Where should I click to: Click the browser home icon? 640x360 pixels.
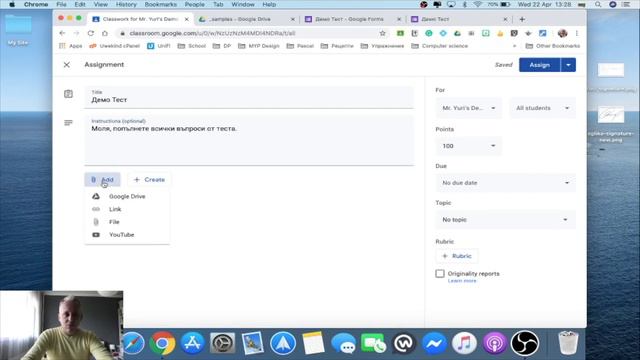pos(105,33)
